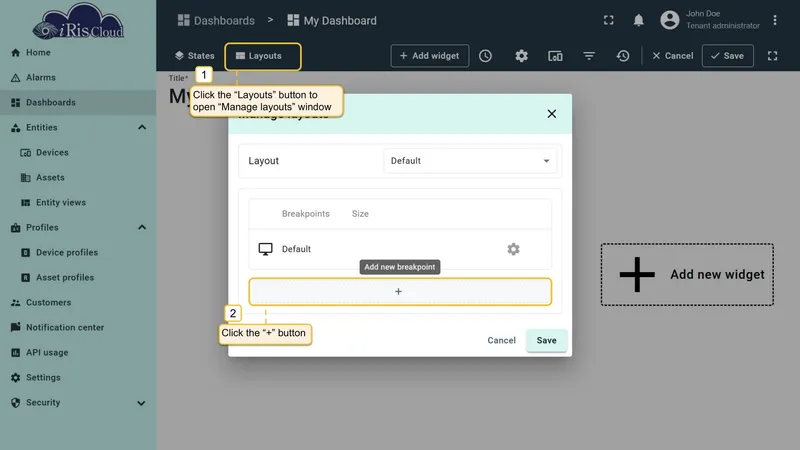
Task: Open the States button
Action: point(194,56)
